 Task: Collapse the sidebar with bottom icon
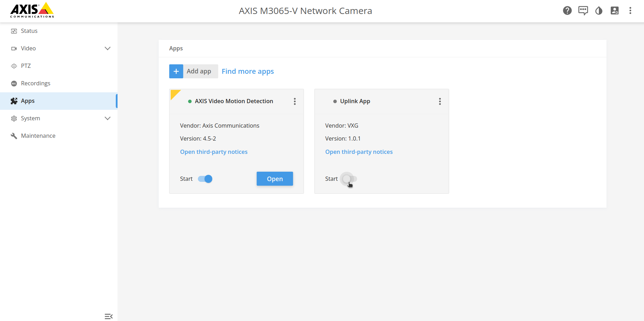[108, 316]
